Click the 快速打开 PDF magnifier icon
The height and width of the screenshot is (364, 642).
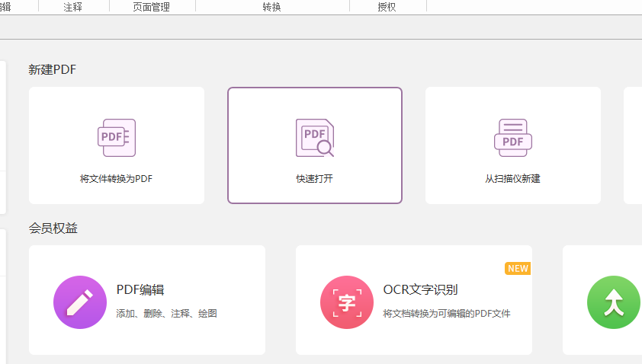pyautogui.click(x=315, y=138)
